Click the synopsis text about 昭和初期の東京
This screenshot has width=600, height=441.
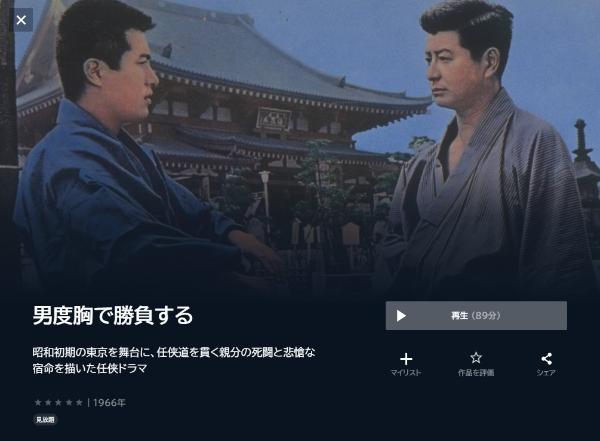click(174, 360)
